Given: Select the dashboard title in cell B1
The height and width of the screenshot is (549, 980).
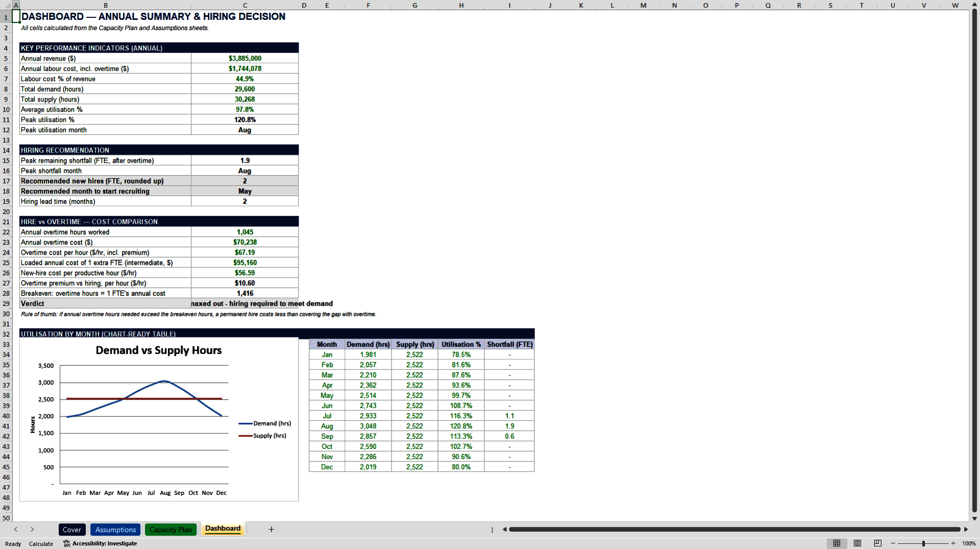Looking at the screenshot, I should [x=153, y=16].
